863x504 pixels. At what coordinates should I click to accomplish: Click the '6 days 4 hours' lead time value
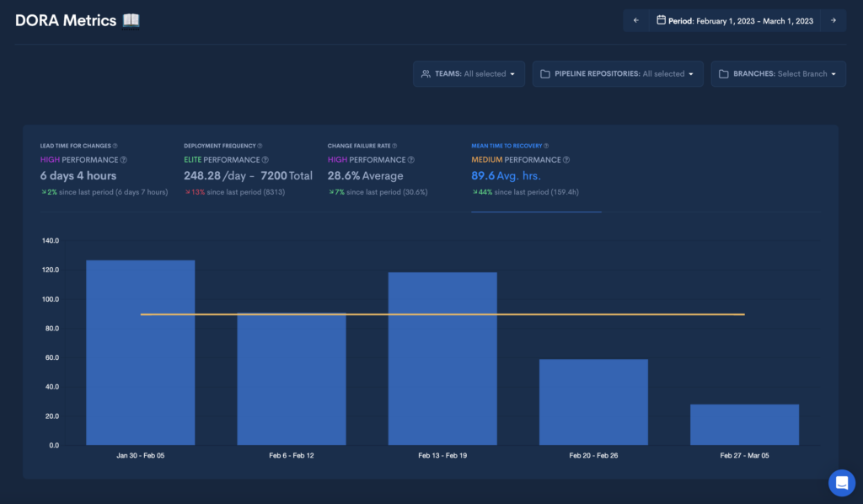click(78, 176)
